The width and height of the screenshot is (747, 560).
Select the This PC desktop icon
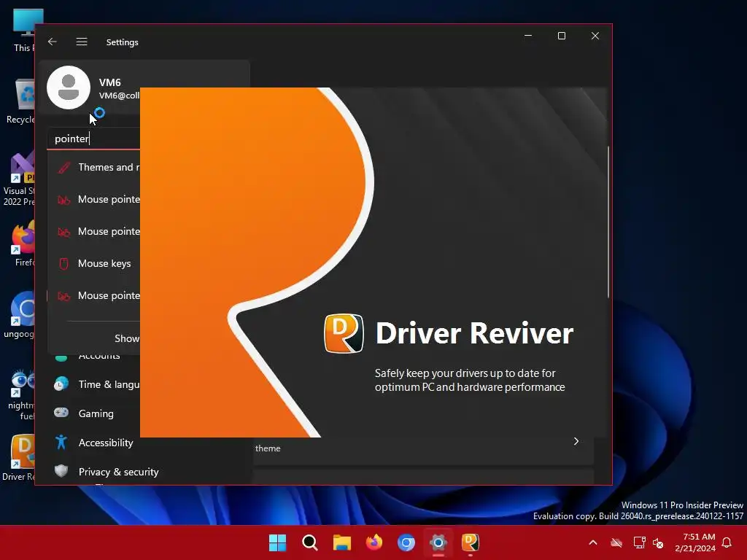point(23,31)
